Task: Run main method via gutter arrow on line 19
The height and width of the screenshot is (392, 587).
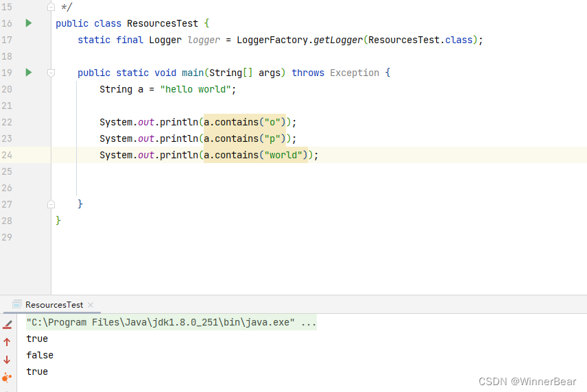Action: [28, 73]
